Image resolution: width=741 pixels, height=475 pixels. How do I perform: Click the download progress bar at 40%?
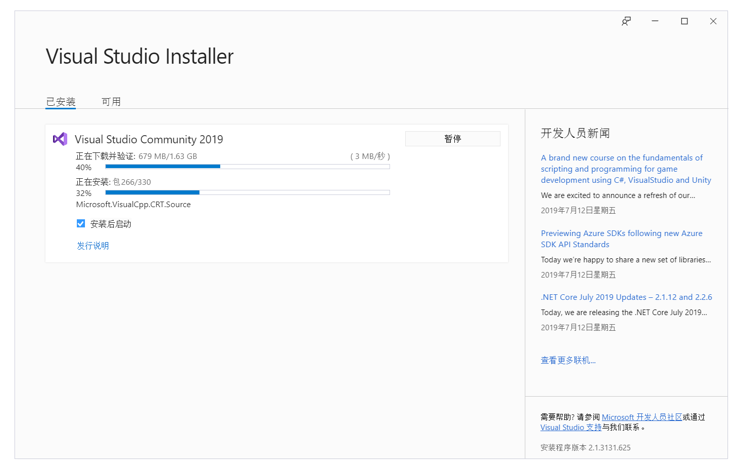click(x=248, y=166)
